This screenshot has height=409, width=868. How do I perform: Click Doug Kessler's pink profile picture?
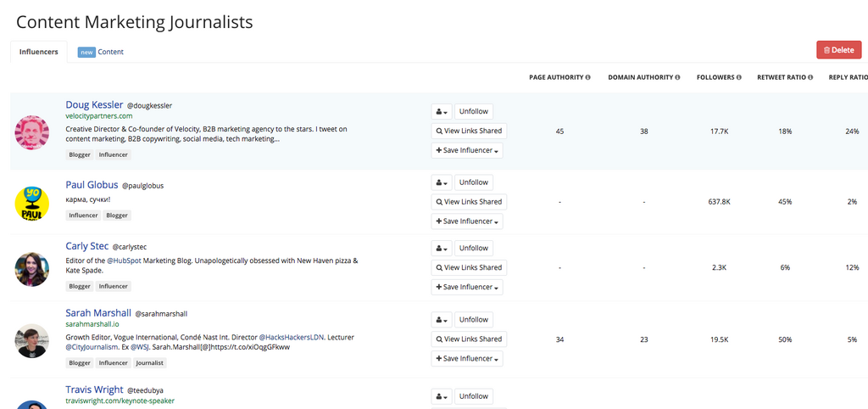pyautogui.click(x=32, y=132)
